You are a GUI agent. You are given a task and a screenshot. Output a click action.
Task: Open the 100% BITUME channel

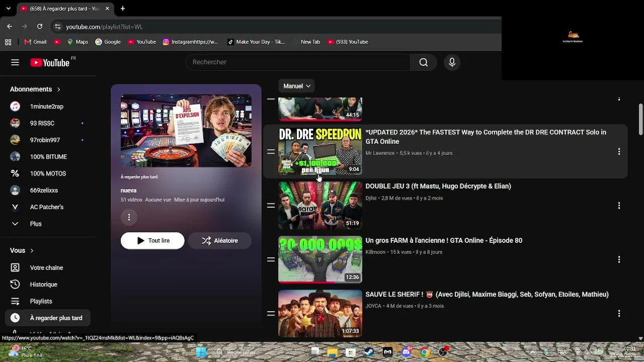(48, 157)
